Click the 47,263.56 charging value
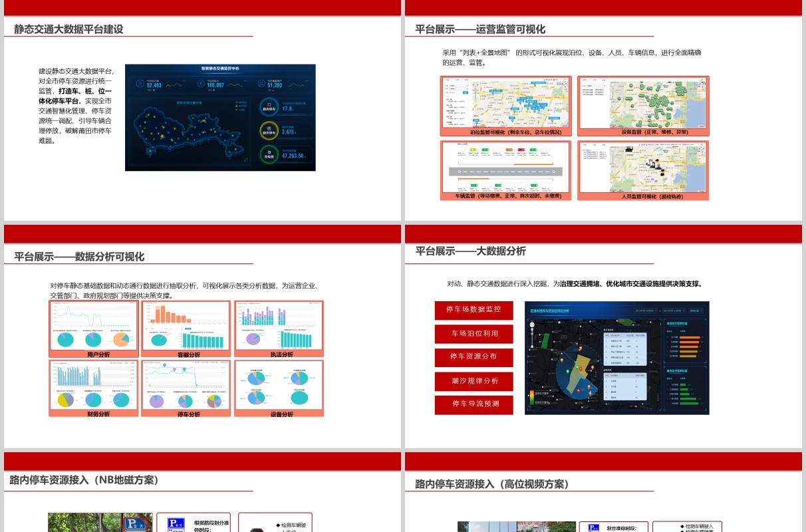The width and height of the screenshot is (806, 532). (x=293, y=156)
